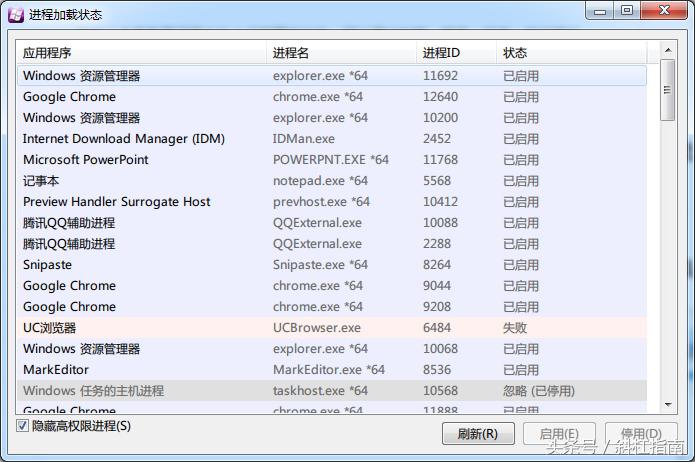Click the 失败 status of UCBrowser.exe
Screen dimensions: 695x462
515,328
